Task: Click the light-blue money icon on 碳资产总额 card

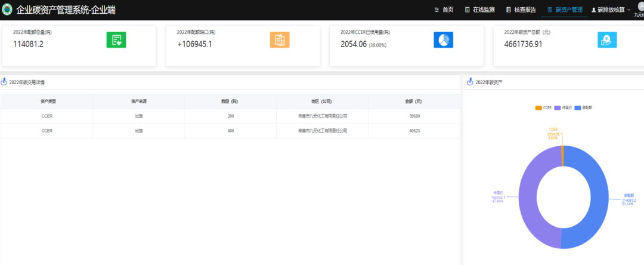Action: [607, 40]
